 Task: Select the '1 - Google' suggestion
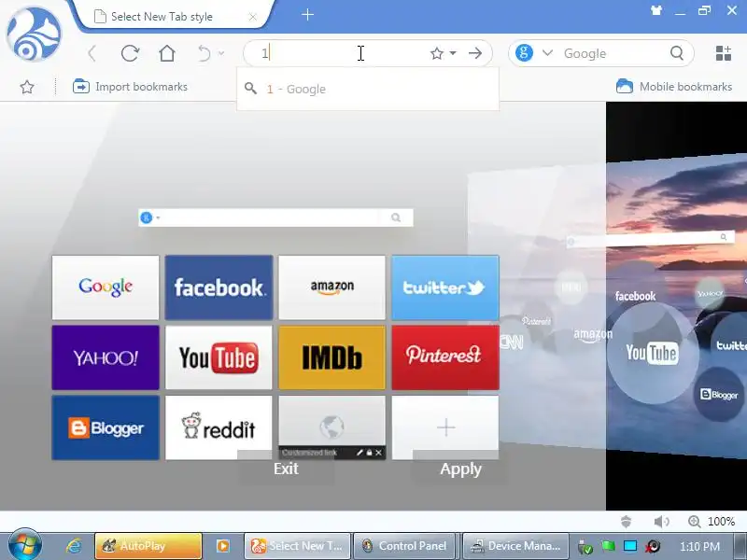pyautogui.click(x=367, y=89)
